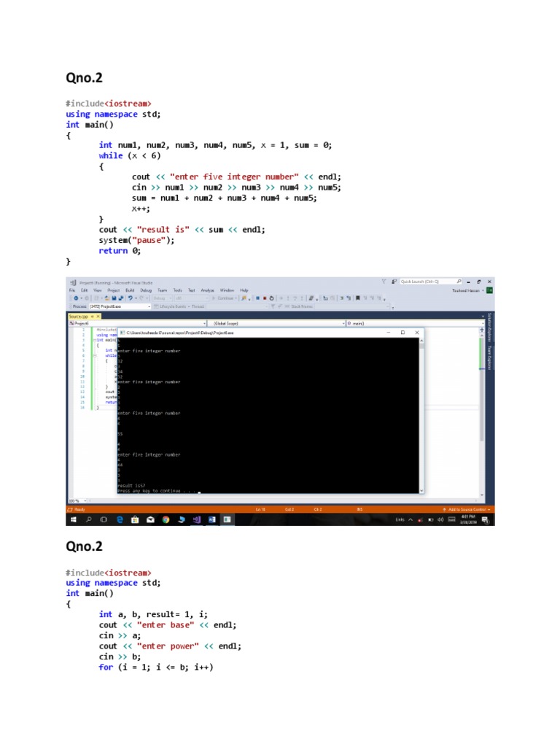The height and width of the screenshot is (747, 560).
Task: Open Microsoft Edge from the taskbar
Action: (120, 520)
